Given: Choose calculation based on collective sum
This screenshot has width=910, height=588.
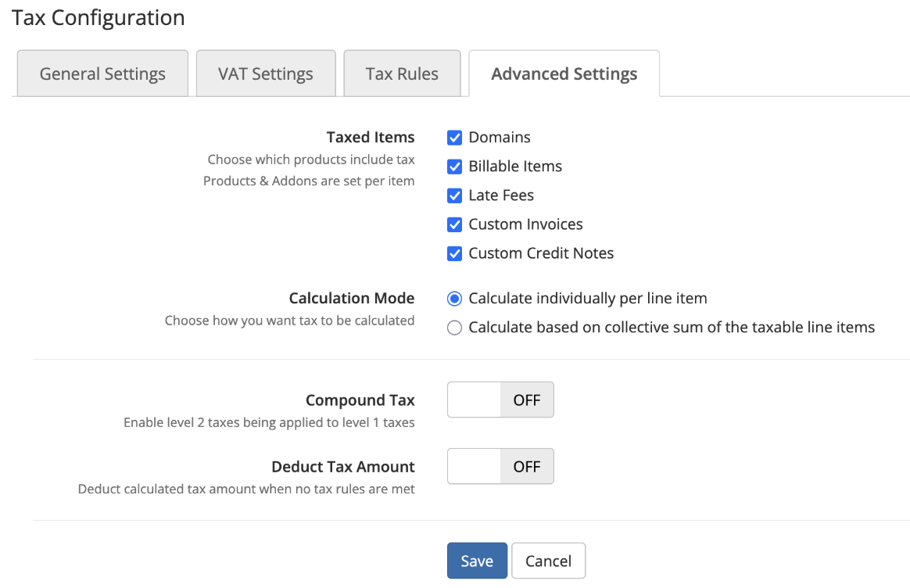Looking at the screenshot, I should (454, 327).
